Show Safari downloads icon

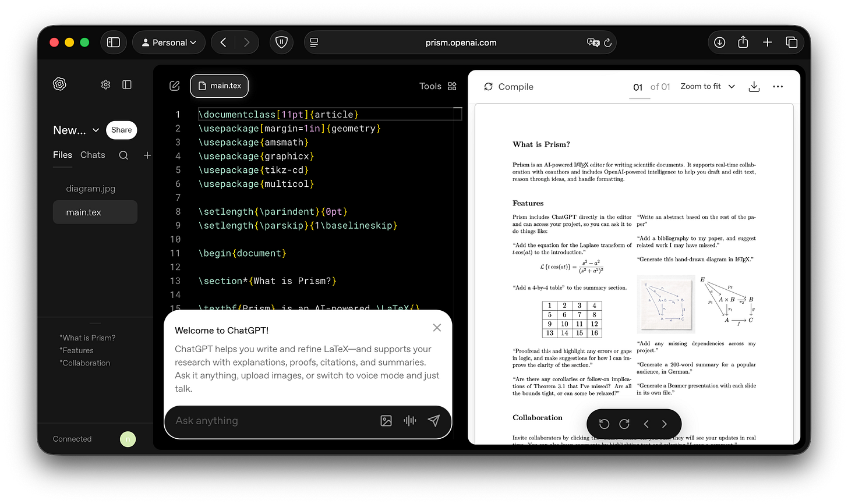pyautogui.click(x=720, y=42)
